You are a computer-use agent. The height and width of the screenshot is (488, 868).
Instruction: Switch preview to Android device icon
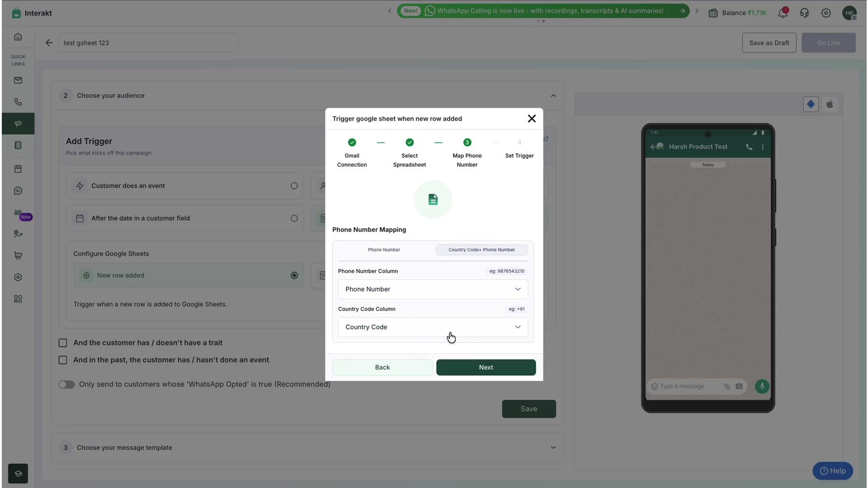pyautogui.click(x=811, y=104)
